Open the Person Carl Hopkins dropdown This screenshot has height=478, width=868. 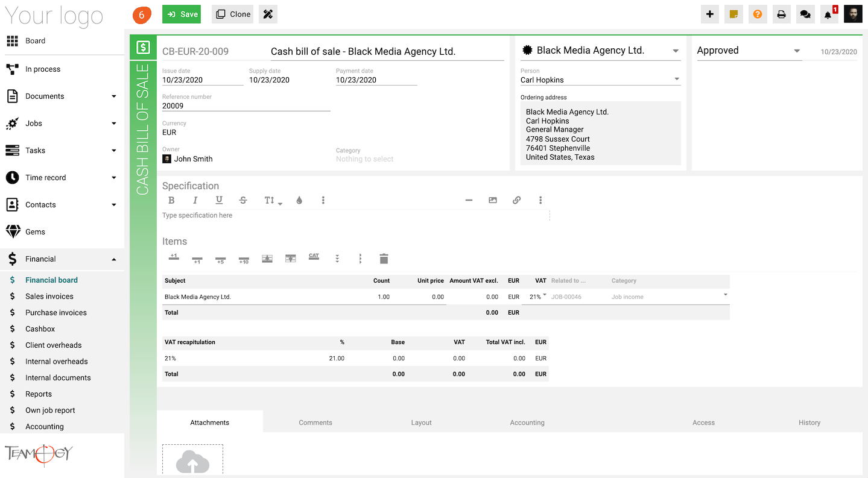pos(677,79)
